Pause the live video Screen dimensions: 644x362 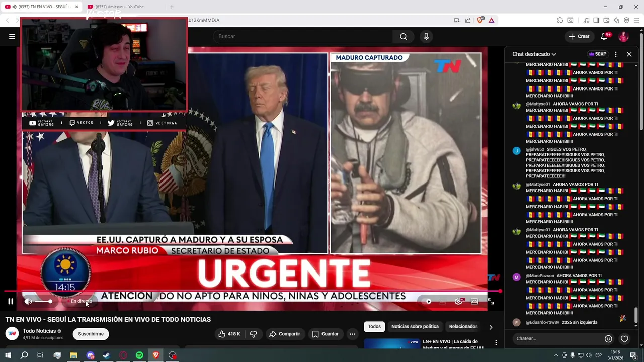[x=11, y=301]
